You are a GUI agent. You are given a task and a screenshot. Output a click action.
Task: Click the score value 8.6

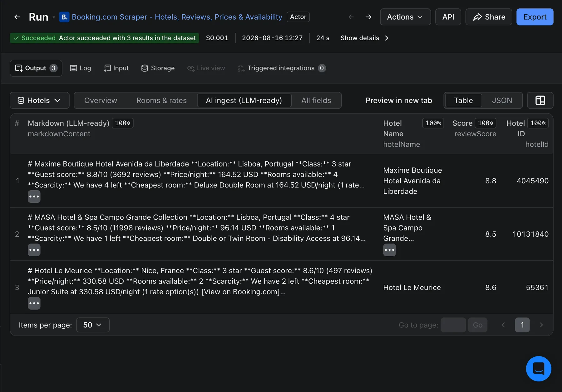pos(491,288)
